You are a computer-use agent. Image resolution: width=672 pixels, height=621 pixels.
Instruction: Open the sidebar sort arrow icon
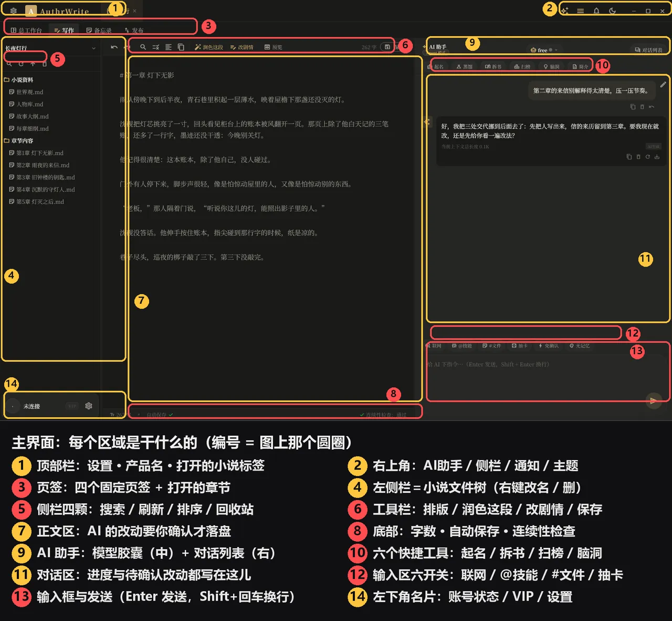coord(33,64)
